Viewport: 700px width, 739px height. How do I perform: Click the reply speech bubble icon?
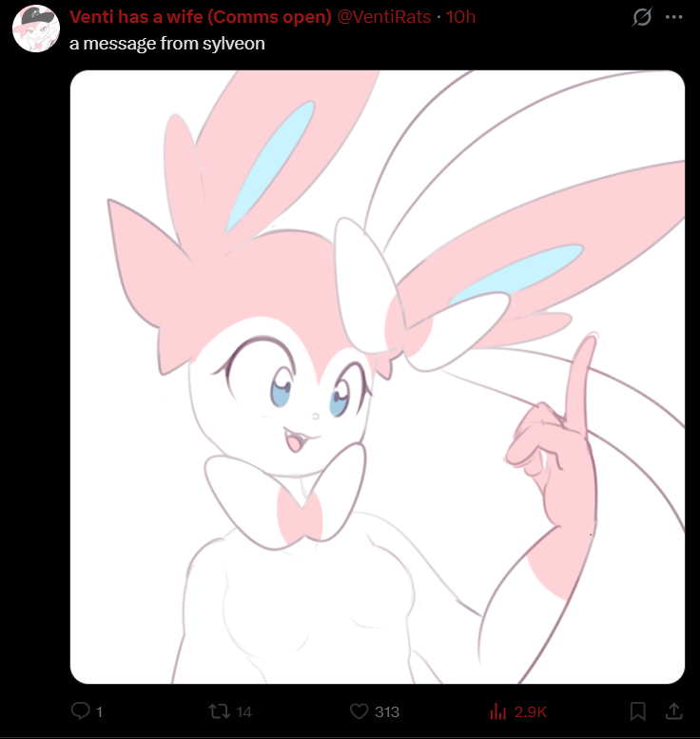[x=81, y=710]
